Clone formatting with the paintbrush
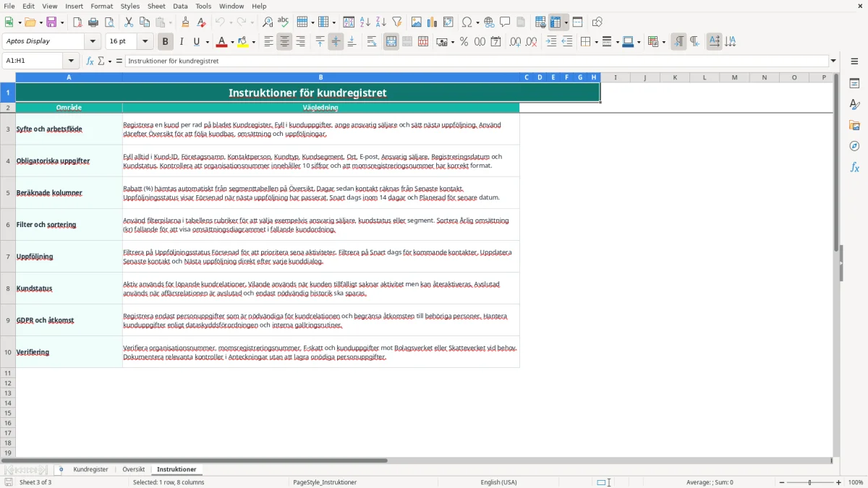The height and width of the screenshot is (488, 868). pos(186,22)
